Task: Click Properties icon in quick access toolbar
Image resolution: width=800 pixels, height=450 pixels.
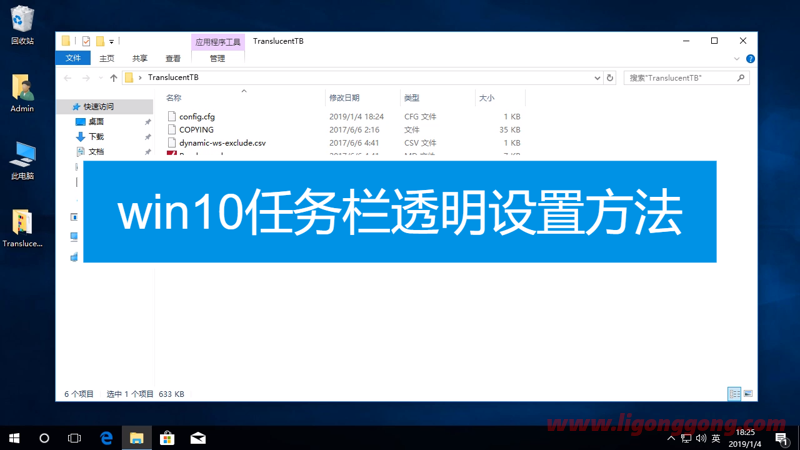Action: point(86,41)
